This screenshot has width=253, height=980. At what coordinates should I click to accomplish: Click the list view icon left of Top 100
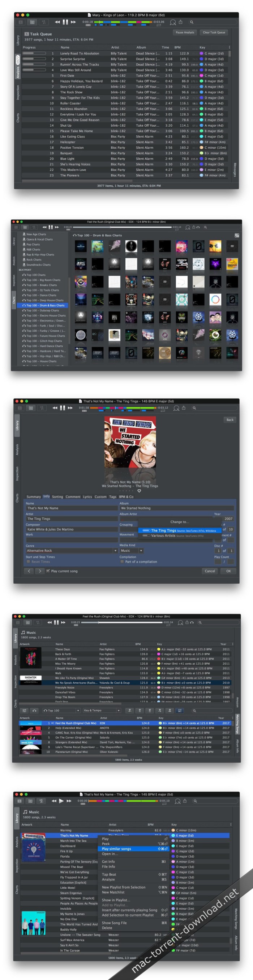point(24,710)
